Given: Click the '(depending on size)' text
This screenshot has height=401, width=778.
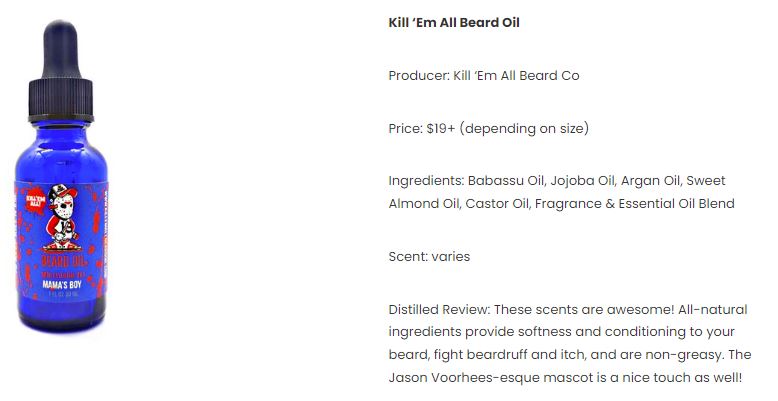Looking at the screenshot, I should 524,129.
